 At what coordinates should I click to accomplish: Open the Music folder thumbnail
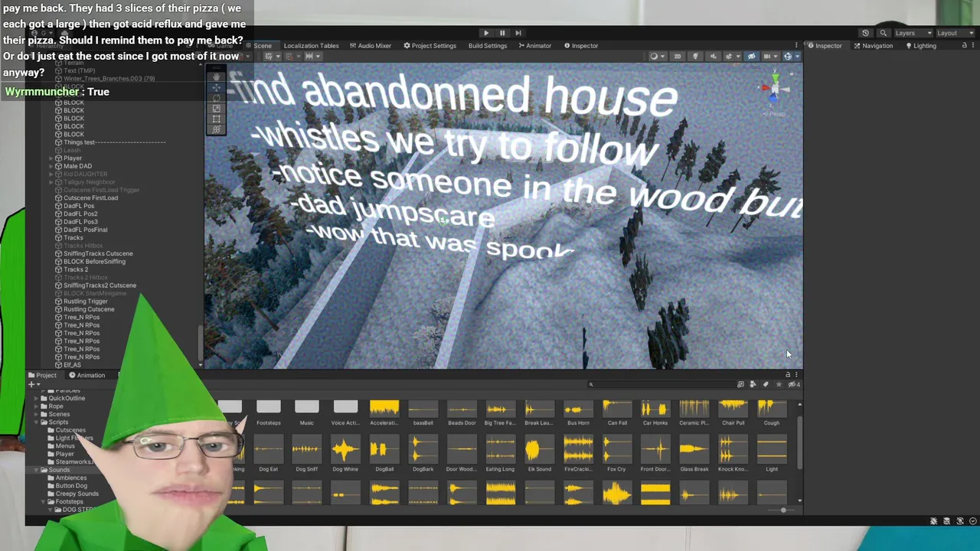(x=306, y=412)
